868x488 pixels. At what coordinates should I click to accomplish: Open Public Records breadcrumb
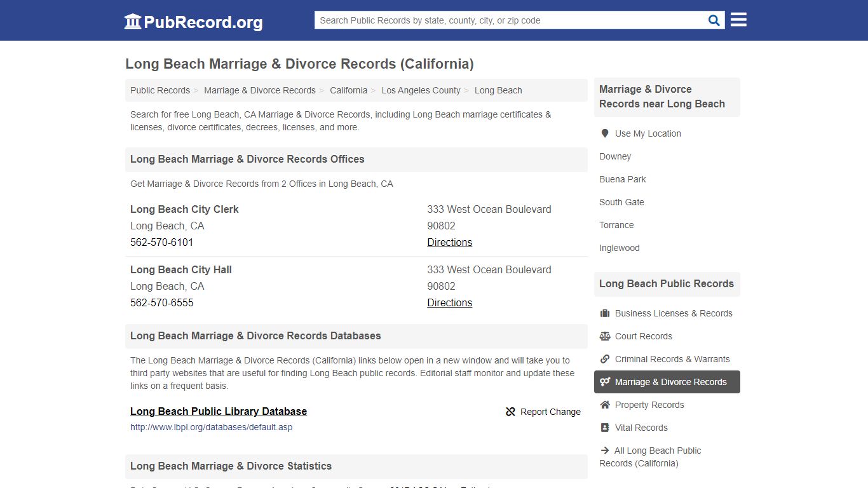point(160,90)
